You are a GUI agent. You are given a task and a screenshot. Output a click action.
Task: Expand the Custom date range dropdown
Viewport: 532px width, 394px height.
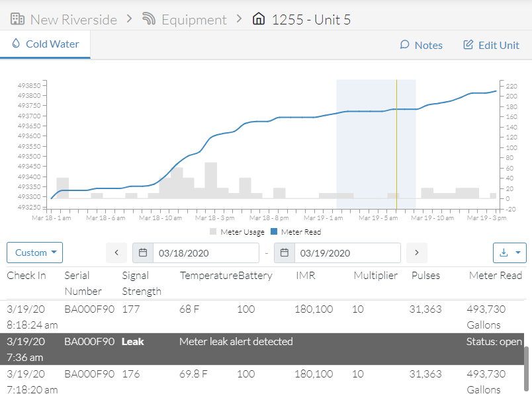34,253
